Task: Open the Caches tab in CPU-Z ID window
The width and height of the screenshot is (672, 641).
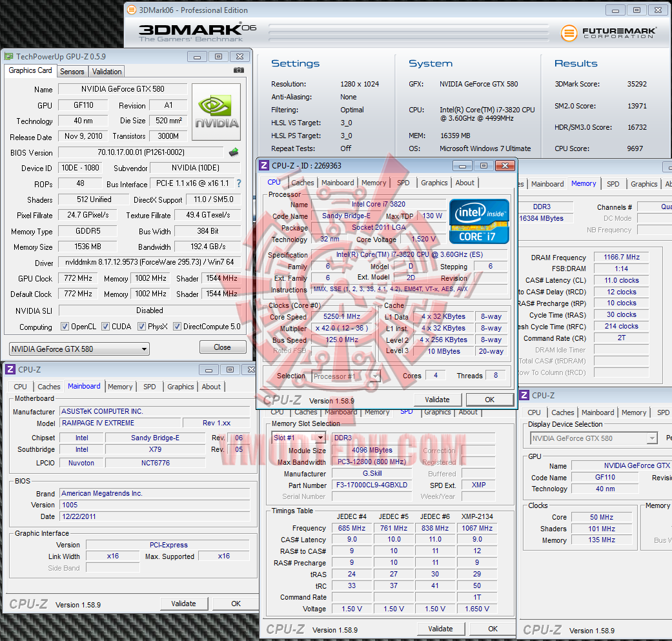Action: tap(303, 183)
